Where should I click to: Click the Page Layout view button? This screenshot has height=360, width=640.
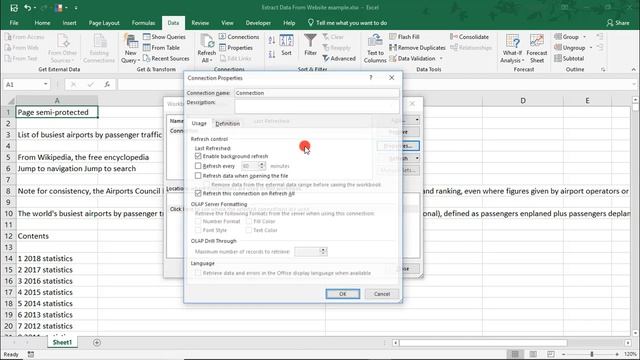click(x=533, y=354)
